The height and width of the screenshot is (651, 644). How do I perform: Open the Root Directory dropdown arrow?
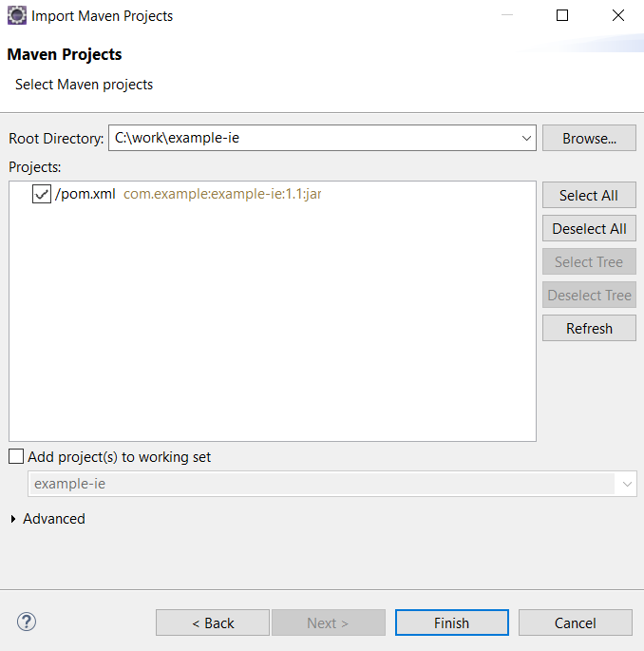[526, 138]
